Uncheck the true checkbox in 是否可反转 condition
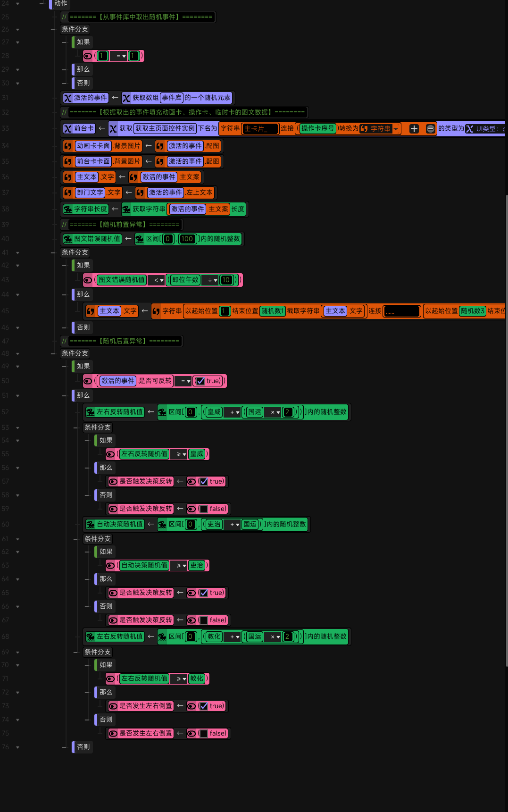The height and width of the screenshot is (812, 508). (x=200, y=381)
